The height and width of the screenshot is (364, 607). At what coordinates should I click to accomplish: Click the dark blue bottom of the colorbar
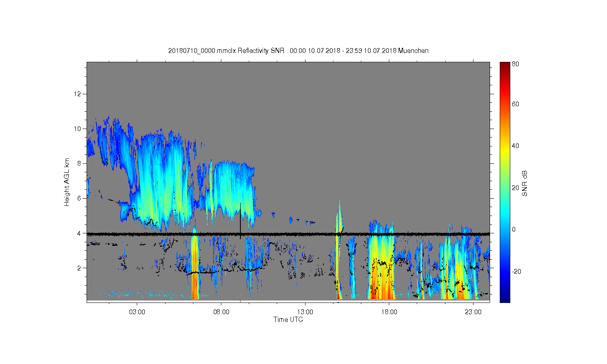click(505, 297)
